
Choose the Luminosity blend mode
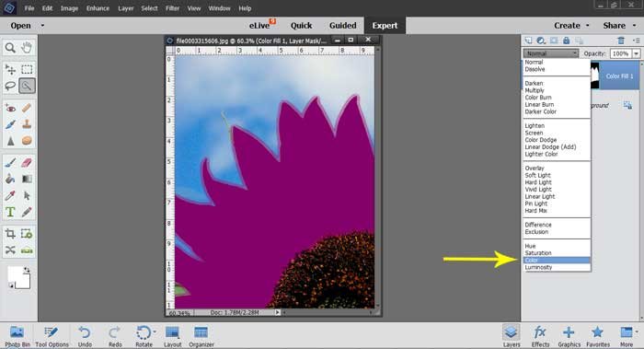coord(538,267)
